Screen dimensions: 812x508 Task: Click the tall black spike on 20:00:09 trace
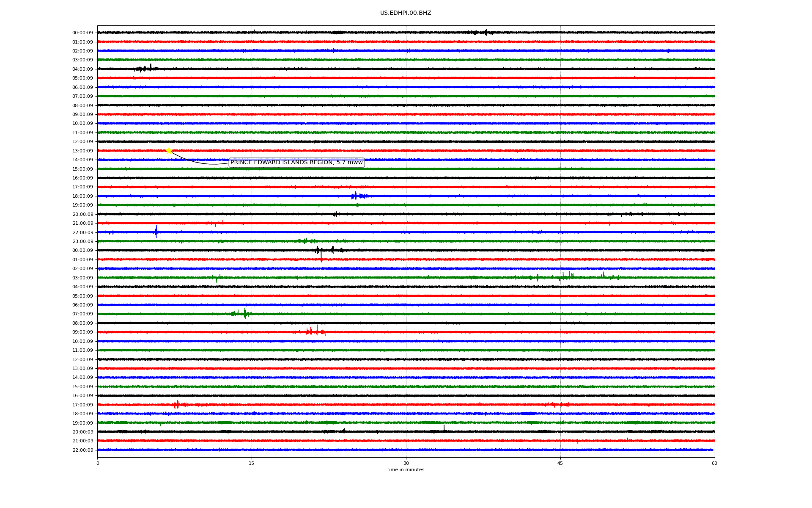click(444, 428)
